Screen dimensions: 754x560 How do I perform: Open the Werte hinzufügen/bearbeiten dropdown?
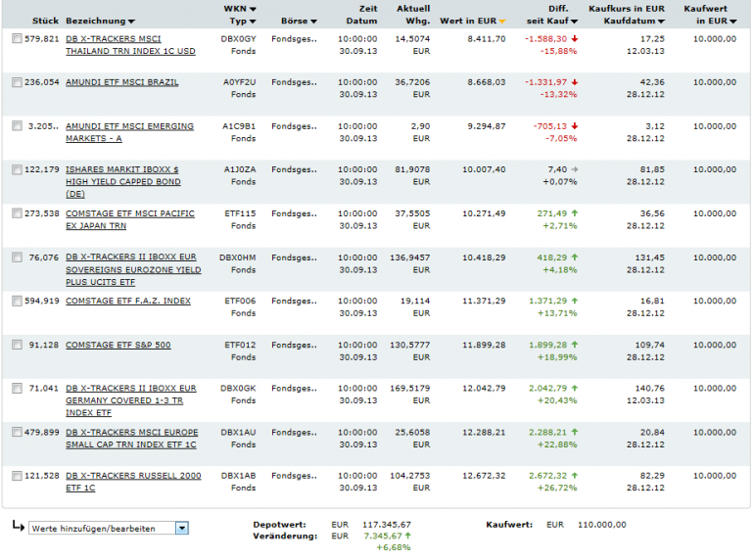click(181, 528)
